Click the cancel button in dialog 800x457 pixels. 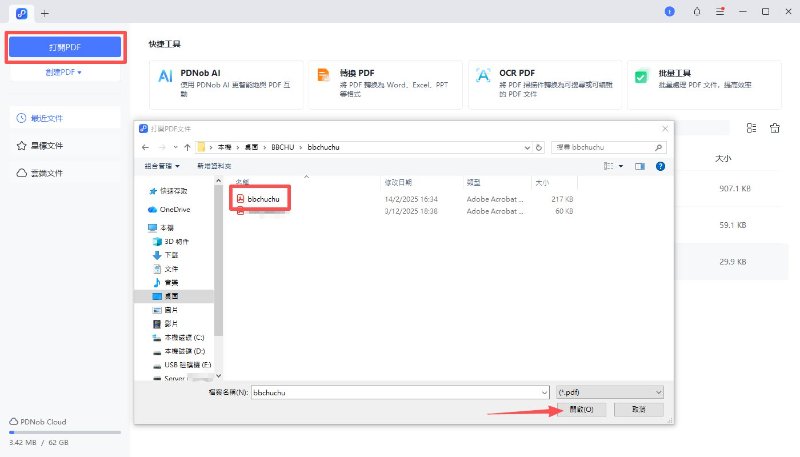pyautogui.click(x=639, y=410)
